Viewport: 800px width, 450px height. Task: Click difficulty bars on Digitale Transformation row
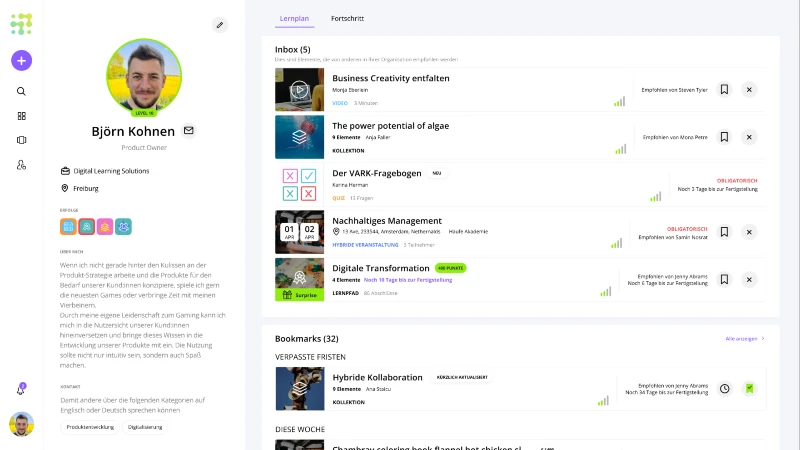[606, 291]
